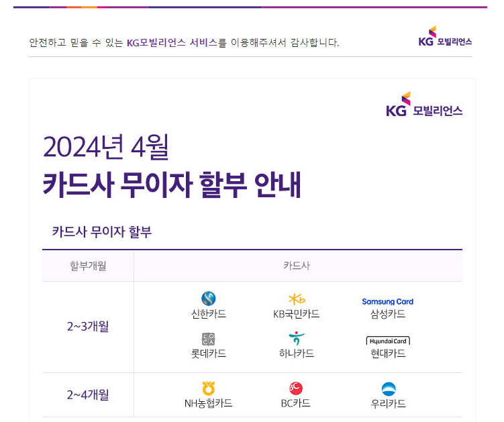Click the KG모빌리언스 서비스 purple link text
504x422 pixels.
coord(172,42)
